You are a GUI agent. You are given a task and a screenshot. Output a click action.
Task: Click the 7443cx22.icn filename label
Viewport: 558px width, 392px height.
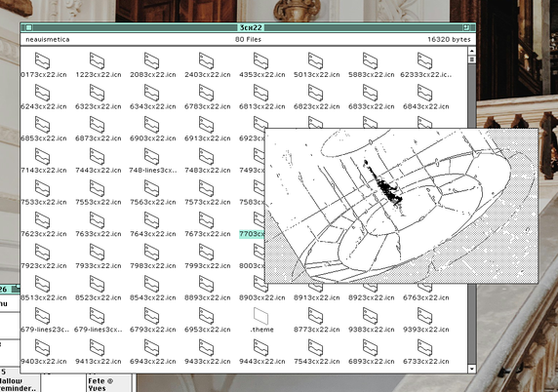click(98, 170)
